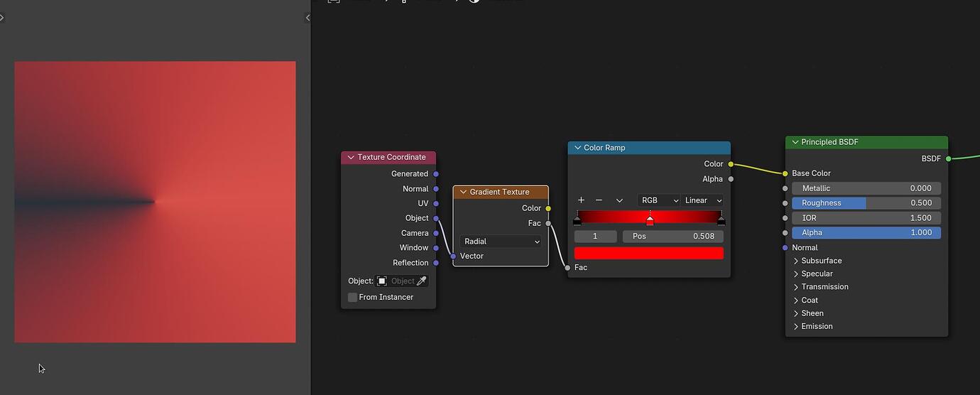Toggle the preview area's right sidebar arrow
The width and height of the screenshot is (980, 395).
click(x=307, y=18)
